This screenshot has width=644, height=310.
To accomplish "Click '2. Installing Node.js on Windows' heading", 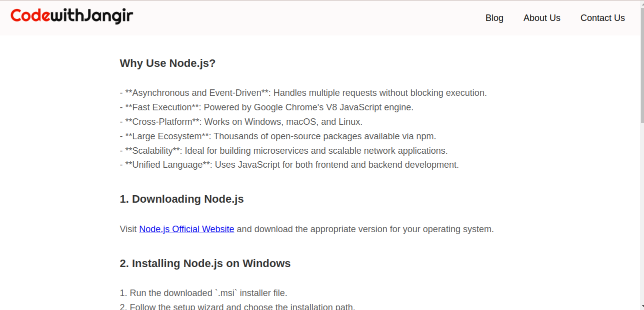I will (205, 263).
